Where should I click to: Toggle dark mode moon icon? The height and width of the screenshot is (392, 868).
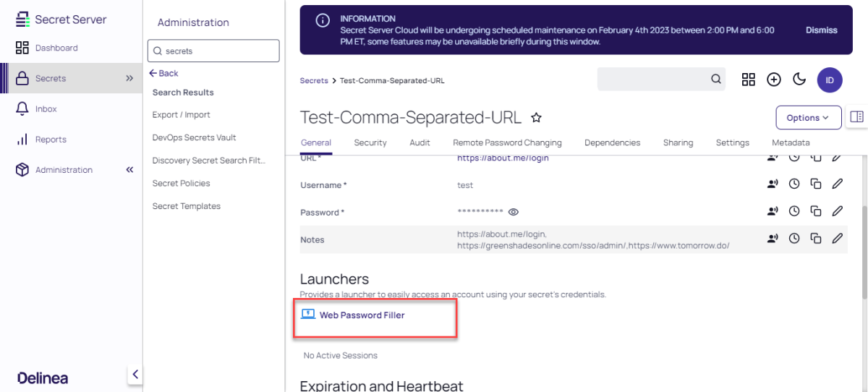pos(799,80)
